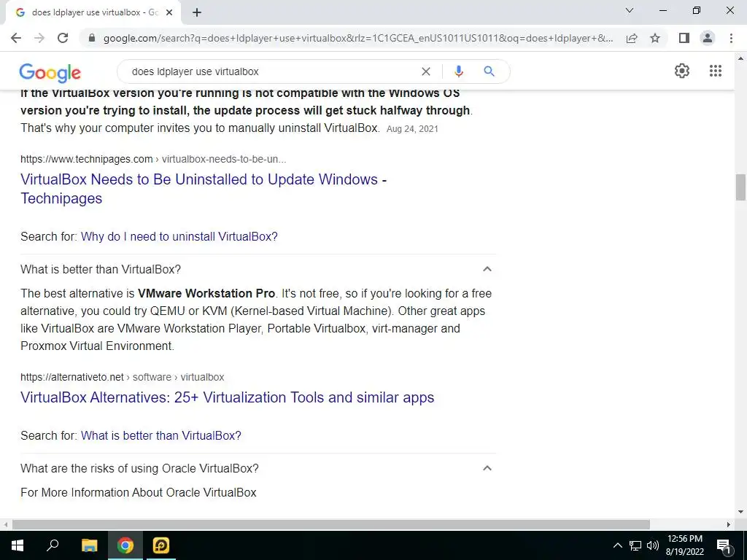
Task: Open Google quick settings gear
Action: pyautogui.click(x=682, y=71)
